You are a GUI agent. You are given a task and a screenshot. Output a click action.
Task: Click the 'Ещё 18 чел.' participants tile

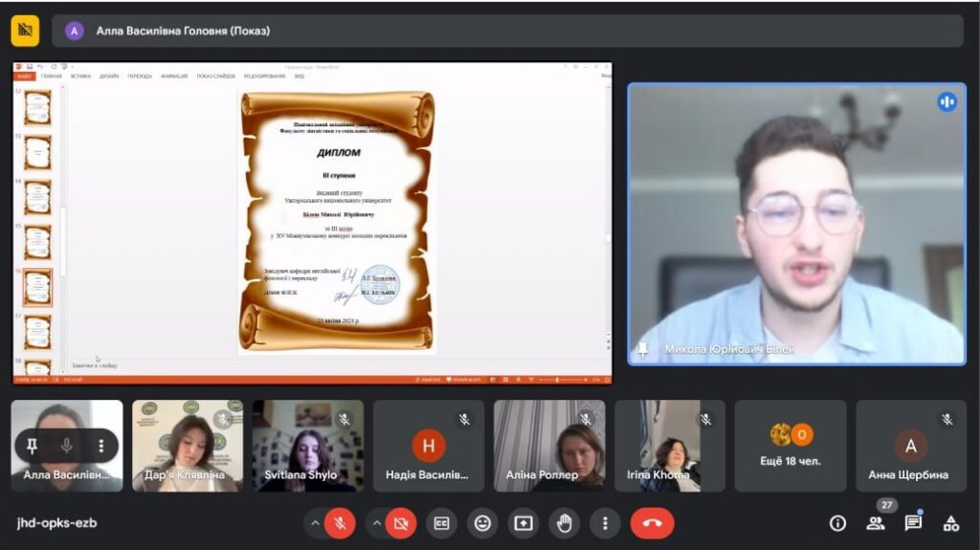pyautogui.click(x=791, y=446)
